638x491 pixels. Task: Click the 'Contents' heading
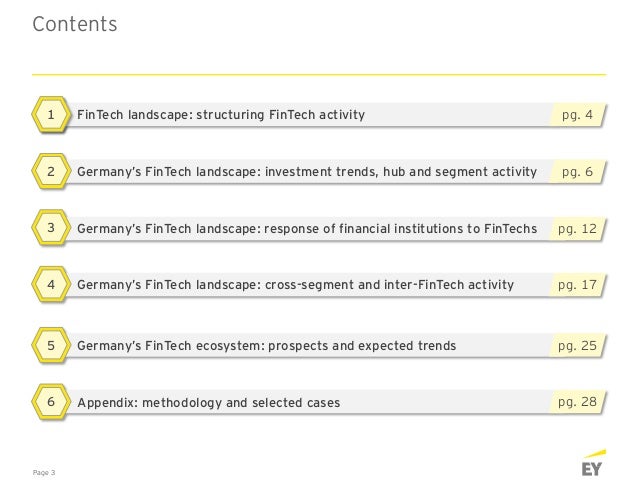tap(75, 24)
